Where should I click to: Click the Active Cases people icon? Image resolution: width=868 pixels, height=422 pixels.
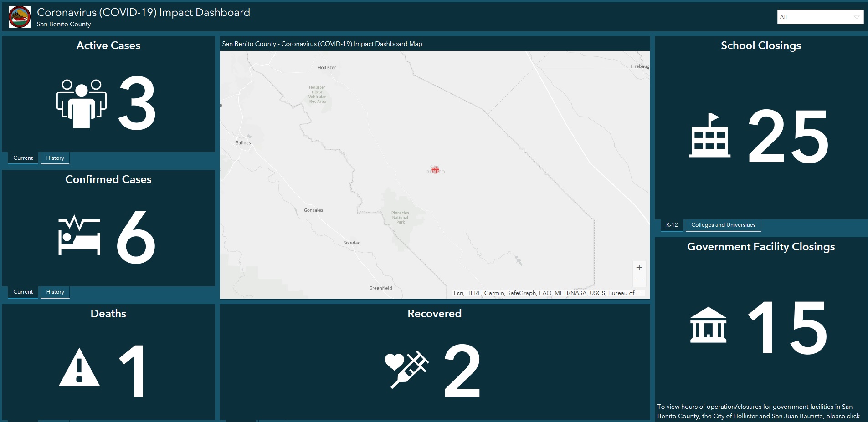(81, 103)
